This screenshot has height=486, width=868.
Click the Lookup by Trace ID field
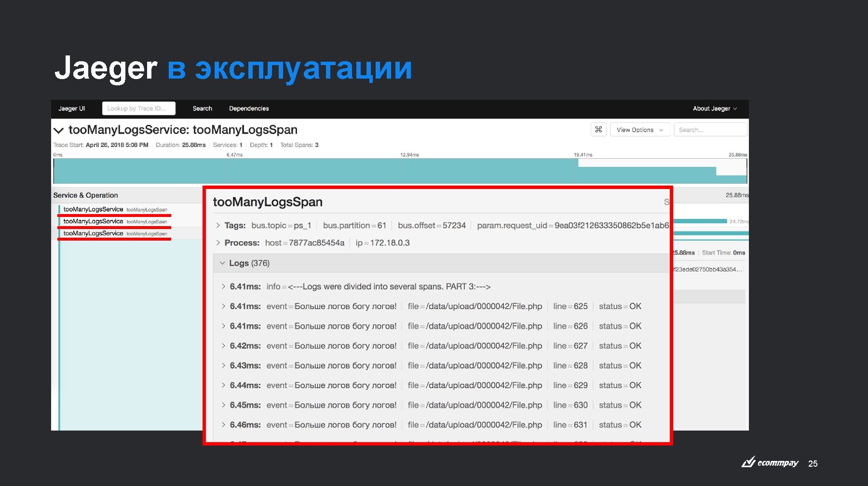(139, 108)
